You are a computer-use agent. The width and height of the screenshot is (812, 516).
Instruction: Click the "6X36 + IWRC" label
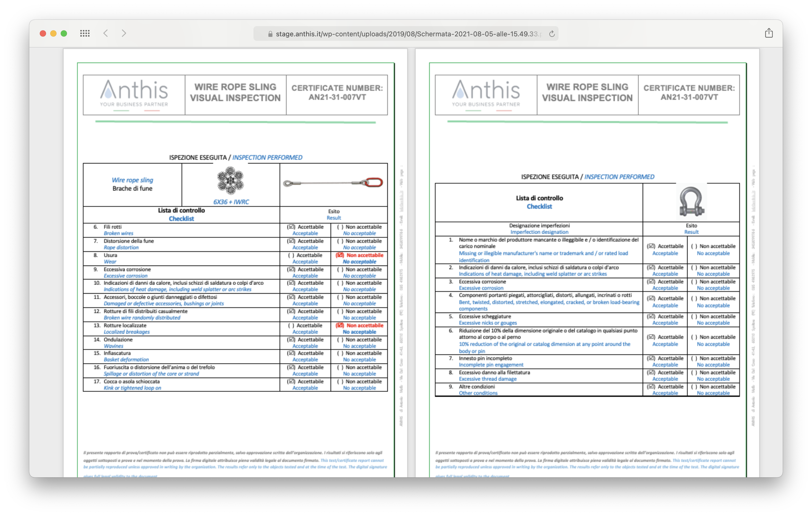pyautogui.click(x=231, y=202)
